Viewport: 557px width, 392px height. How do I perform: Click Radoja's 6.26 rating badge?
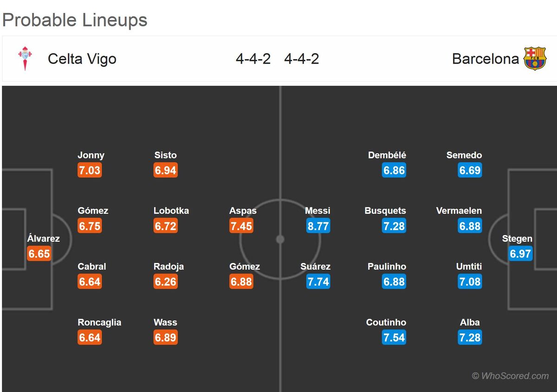tap(166, 282)
